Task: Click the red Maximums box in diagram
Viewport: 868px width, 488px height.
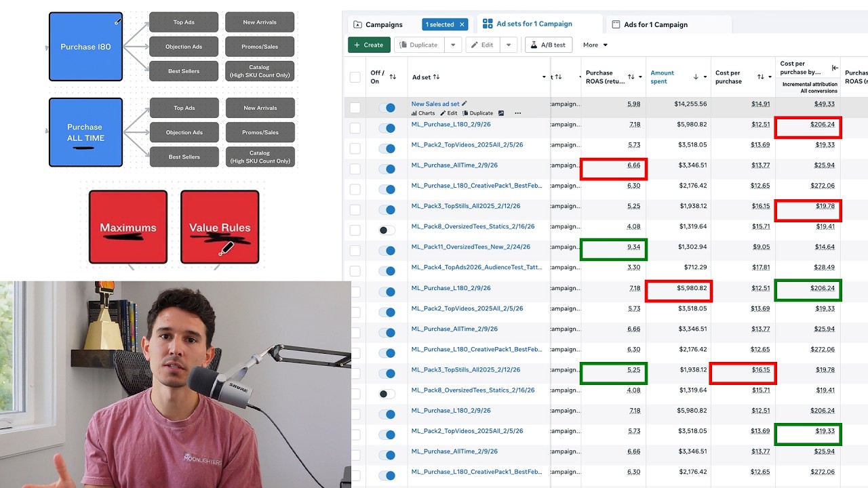Action: [128, 227]
